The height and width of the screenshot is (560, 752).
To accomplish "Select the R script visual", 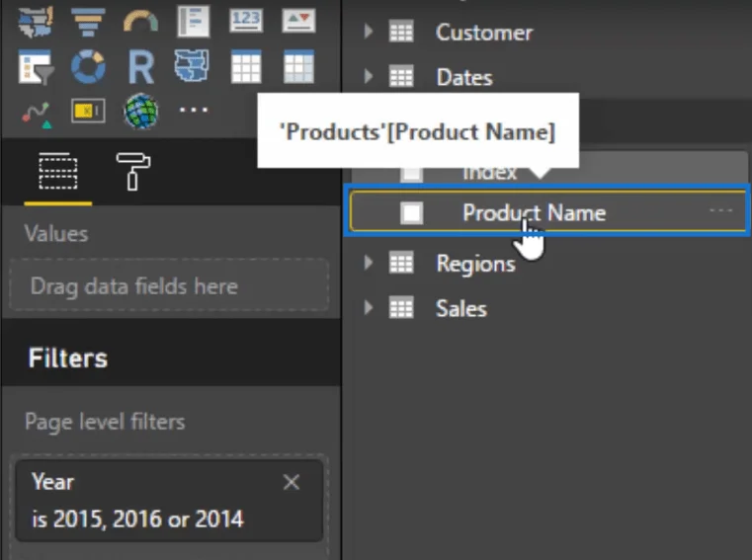I will (x=141, y=66).
